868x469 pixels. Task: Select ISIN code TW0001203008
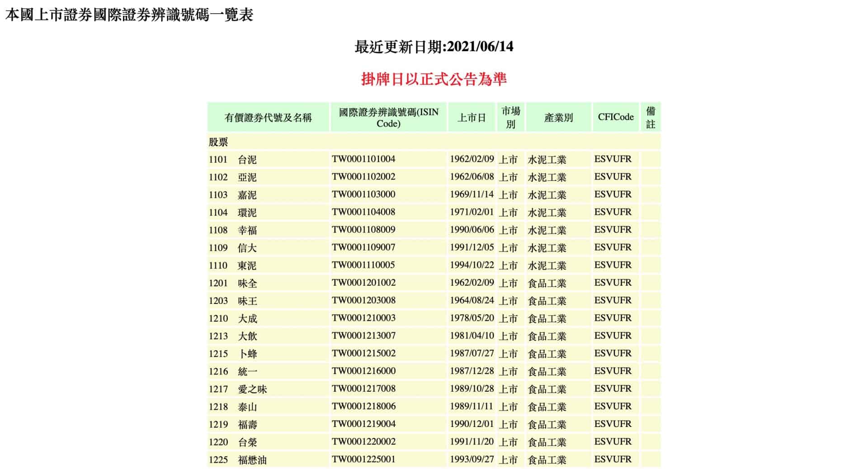pos(389,301)
